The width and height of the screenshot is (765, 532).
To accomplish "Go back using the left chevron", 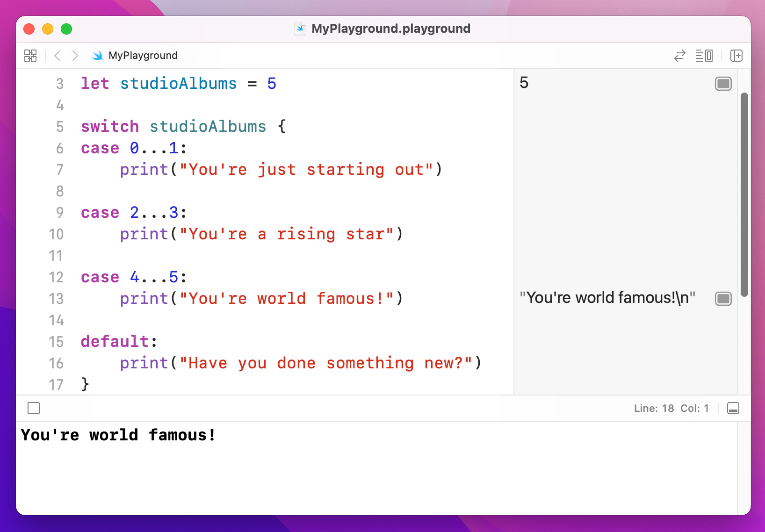I will [58, 56].
